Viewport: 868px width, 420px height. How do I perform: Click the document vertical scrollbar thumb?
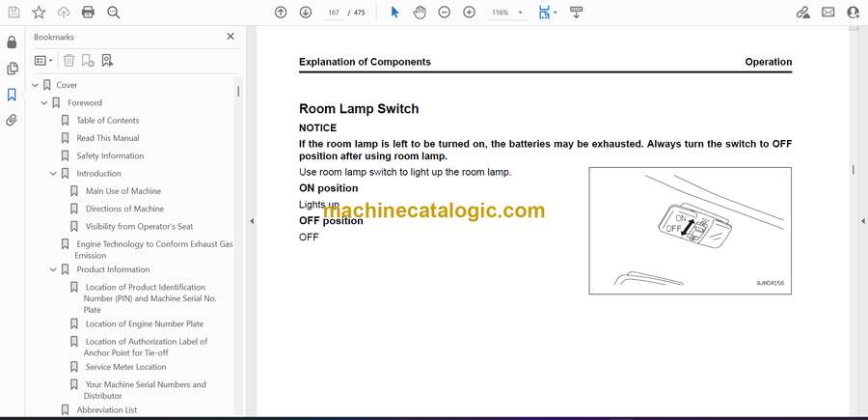(x=854, y=170)
